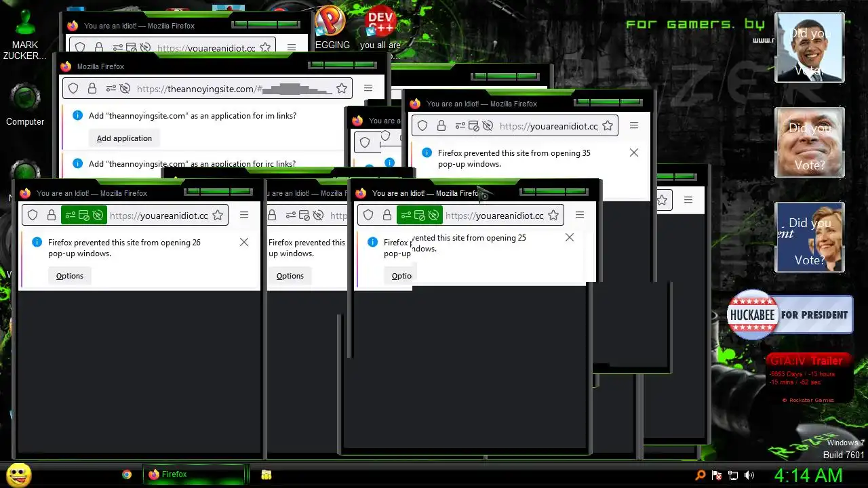Open permissions icon in theannoyingsite.com address bar
868x488 pixels.
(x=110, y=89)
